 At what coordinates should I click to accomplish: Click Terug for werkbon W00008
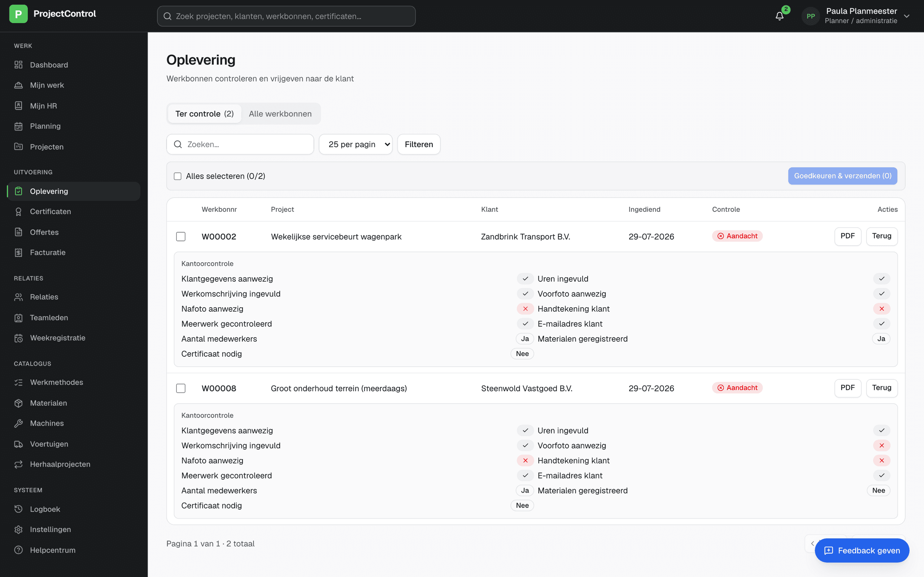(882, 388)
